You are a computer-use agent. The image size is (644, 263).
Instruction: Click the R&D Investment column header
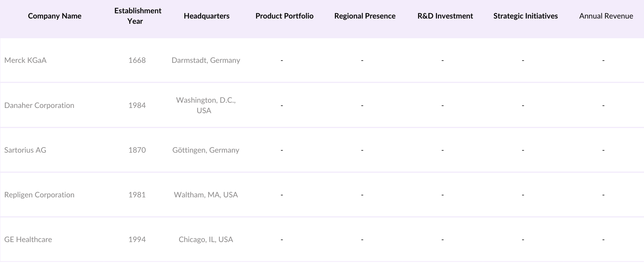coord(445,16)
